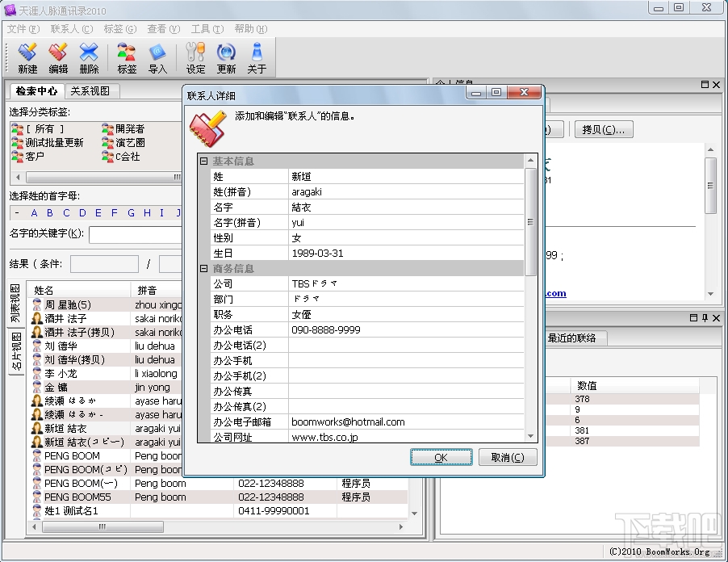728x562 pixels.
Task: Edit the 姓(拼音) value aragaki
Action: pos(406,192)
